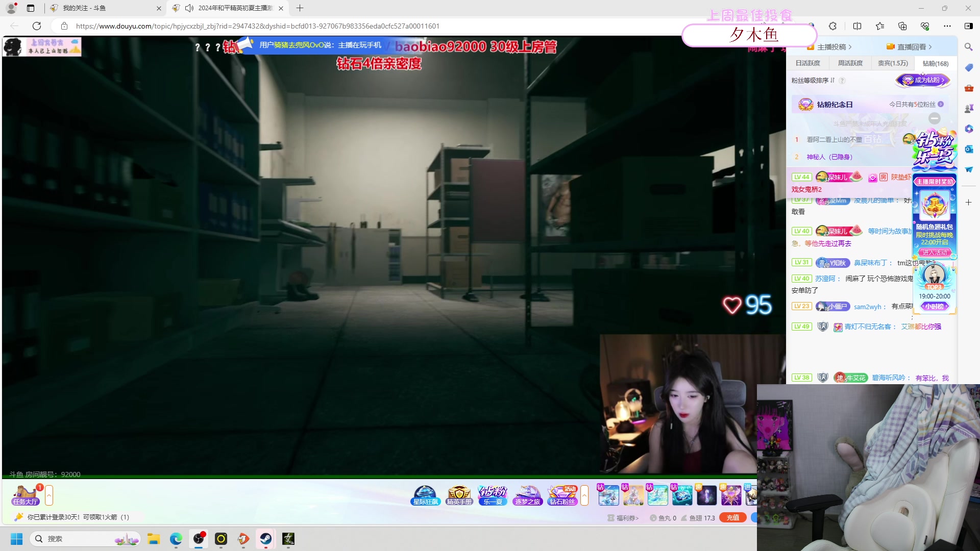
Task: Expand the arrow beside 任务大厅
Action: point(49,495)
